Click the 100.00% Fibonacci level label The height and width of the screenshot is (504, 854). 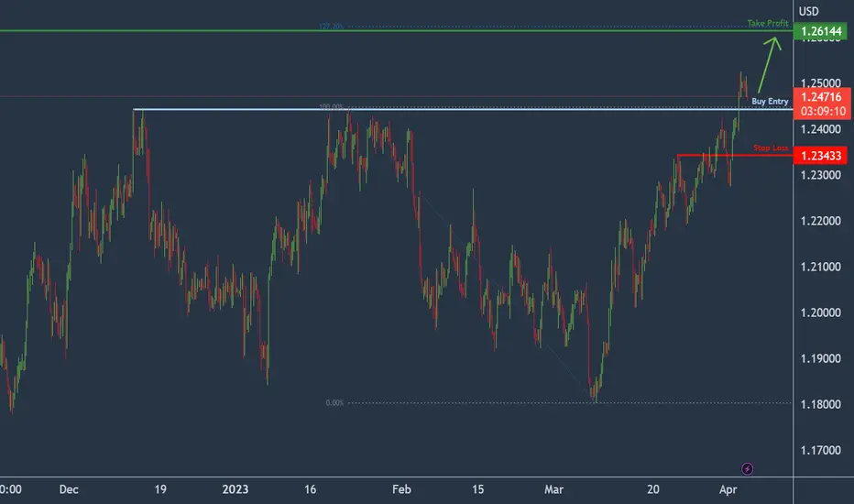[x=331, y=107]
